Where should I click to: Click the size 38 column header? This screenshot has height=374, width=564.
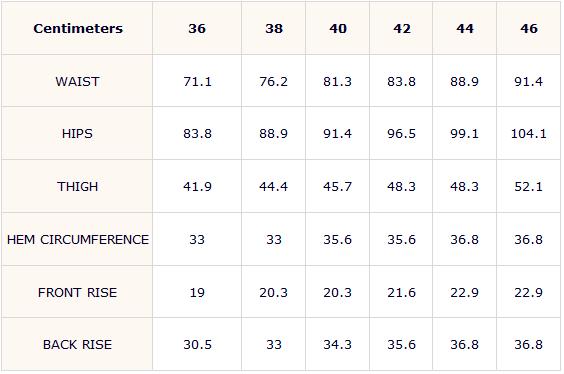pyautogui.click(x=274, y=28)
